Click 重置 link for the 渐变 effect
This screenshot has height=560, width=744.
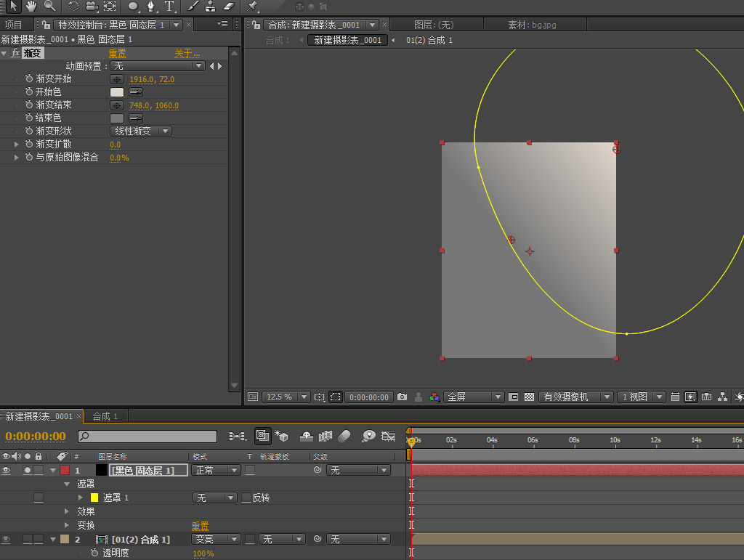pyautogui.click(x=117, y=53)
